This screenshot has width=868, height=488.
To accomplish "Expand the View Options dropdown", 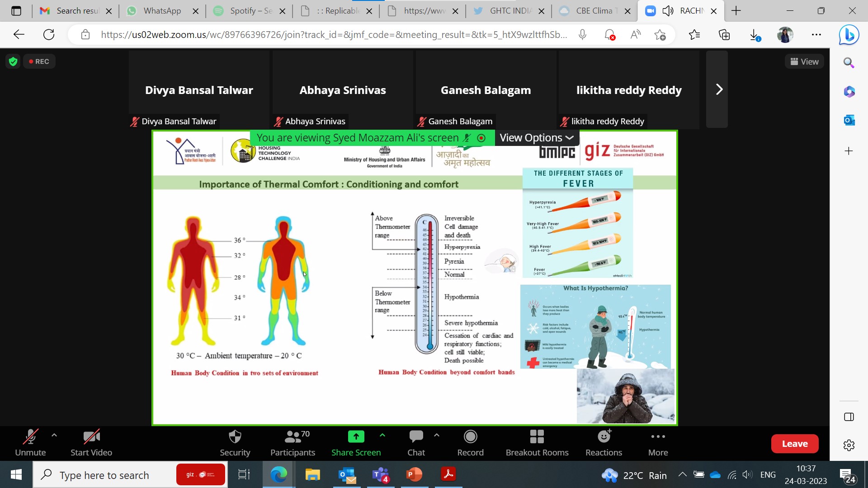I will (536, 138).
